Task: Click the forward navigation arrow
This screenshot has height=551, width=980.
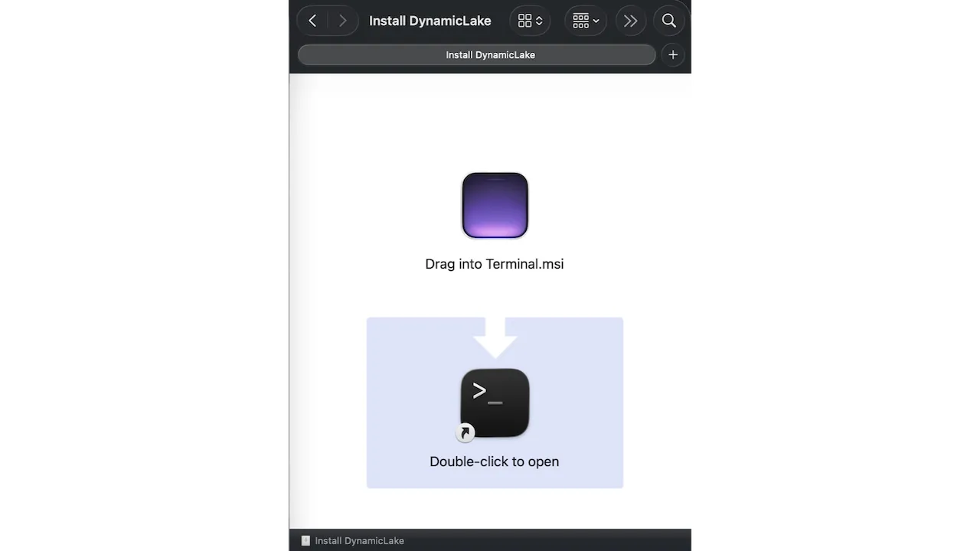Action: tap(342, 21)
